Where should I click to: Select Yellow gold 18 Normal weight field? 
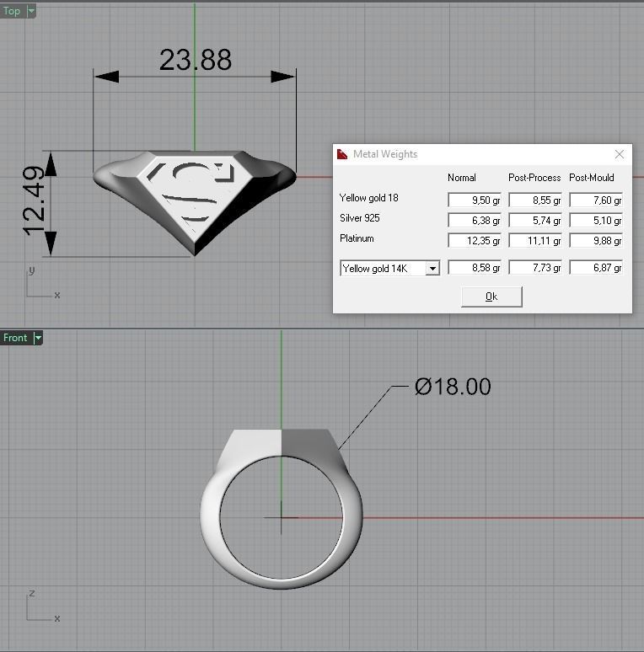[475, 200]
